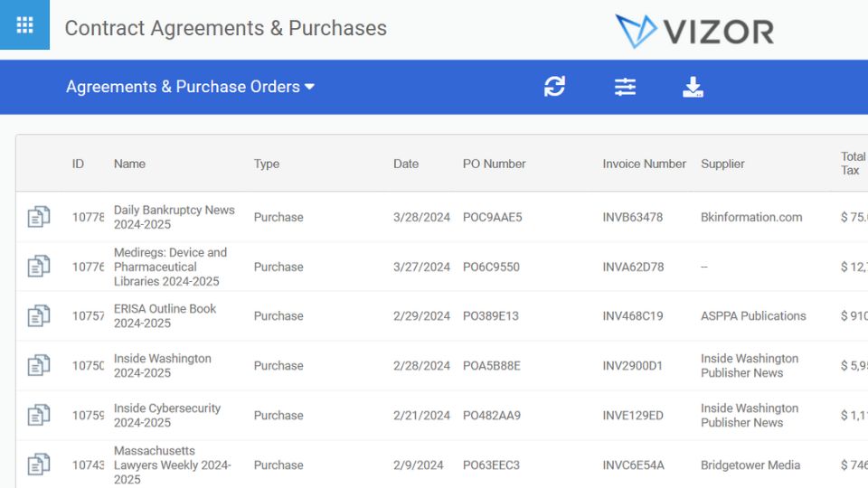868x488 pixels.
Task: Click invoice number INVA62D78
Action: [633, 267]
